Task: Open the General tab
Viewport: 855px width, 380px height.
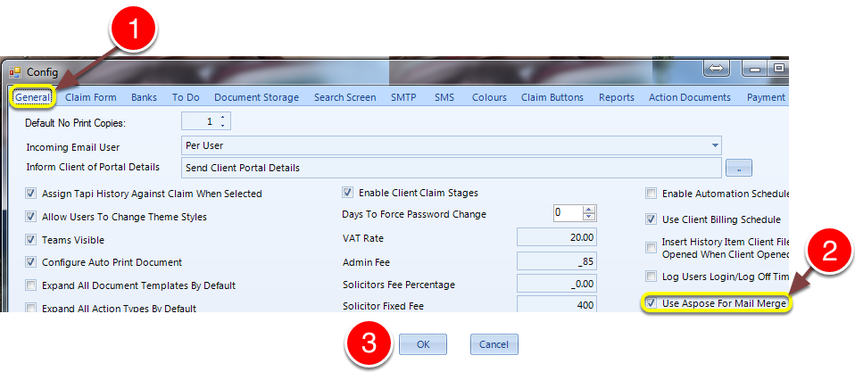Action: [x=33, y=98]
